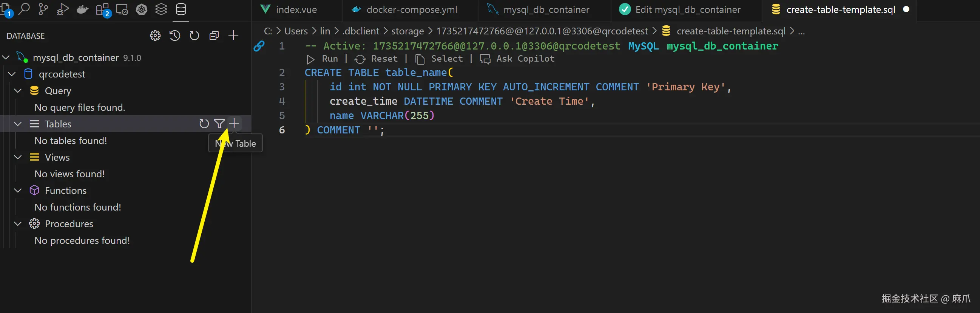Click the New Table plus icon
Image resolution: width=980 pixels, height=313 pixels.
coord(235,123)
